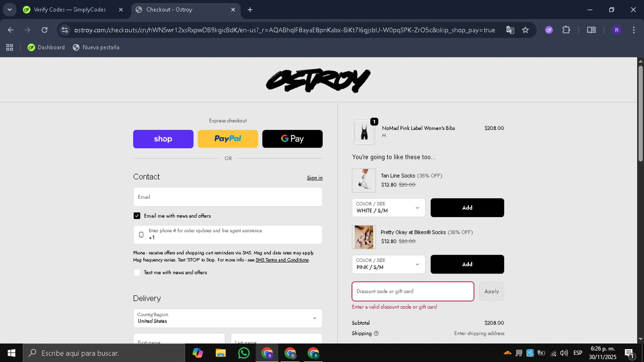Click the Apply discount button
Screen dimensions: 644x362
(492, 291)
